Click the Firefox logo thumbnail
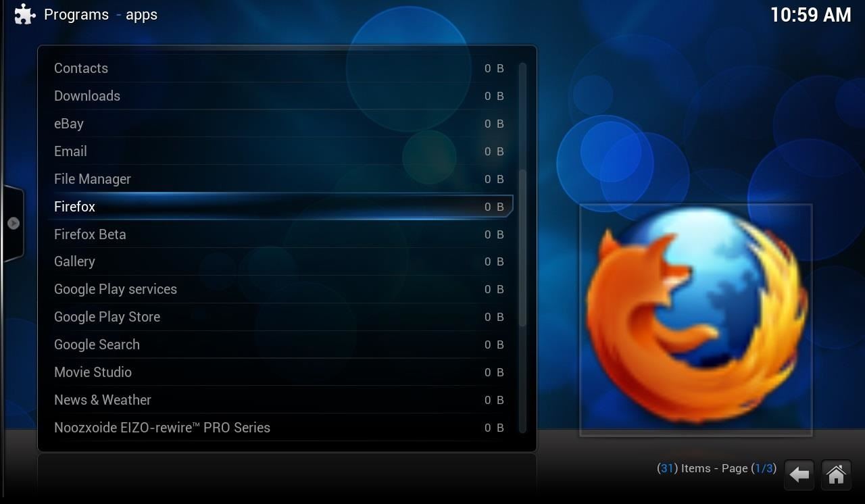865x504 pixels. [695, 320]
